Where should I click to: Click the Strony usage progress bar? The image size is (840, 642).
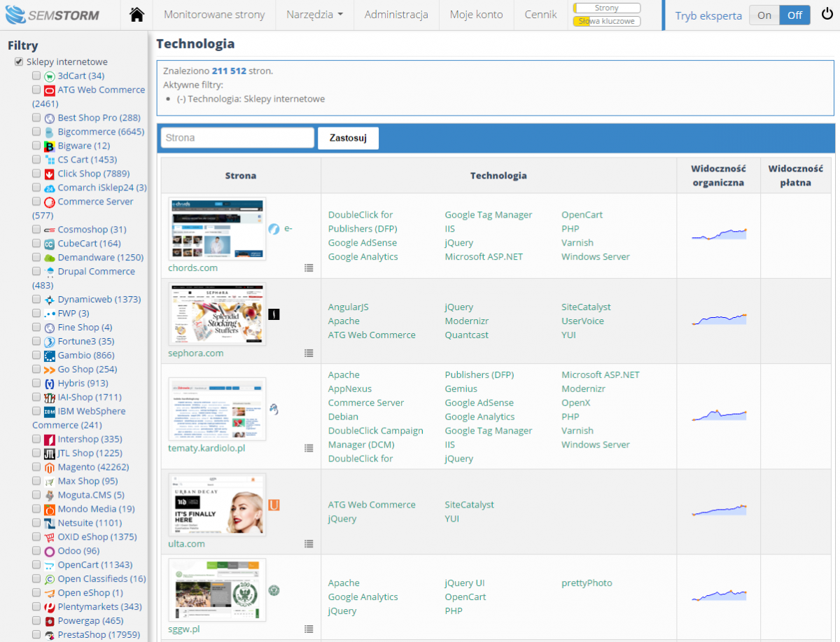pos(607,8)
